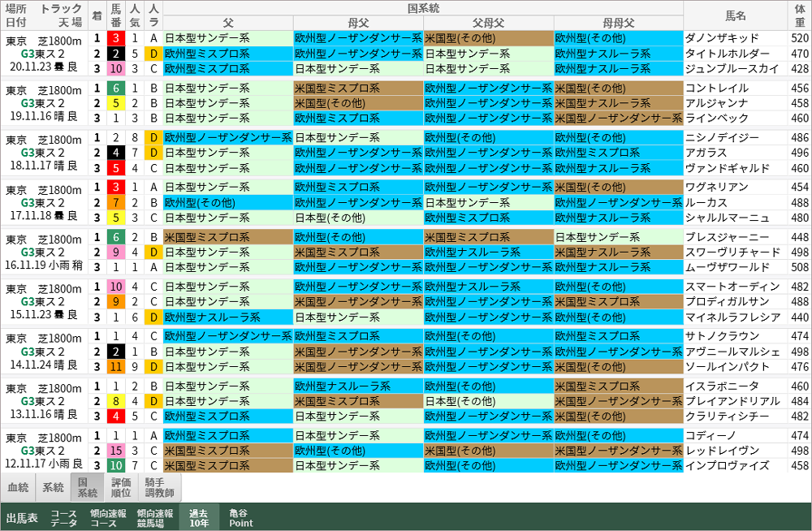Click コディーノ's A rank cell
This screenshot has height=531, width=812.
tap(153, 436)
